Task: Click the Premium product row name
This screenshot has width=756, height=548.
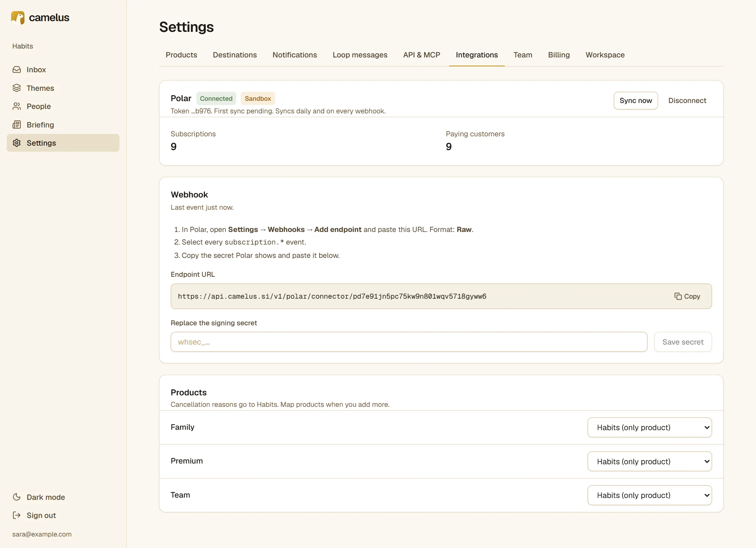Action: pos(187,461)
